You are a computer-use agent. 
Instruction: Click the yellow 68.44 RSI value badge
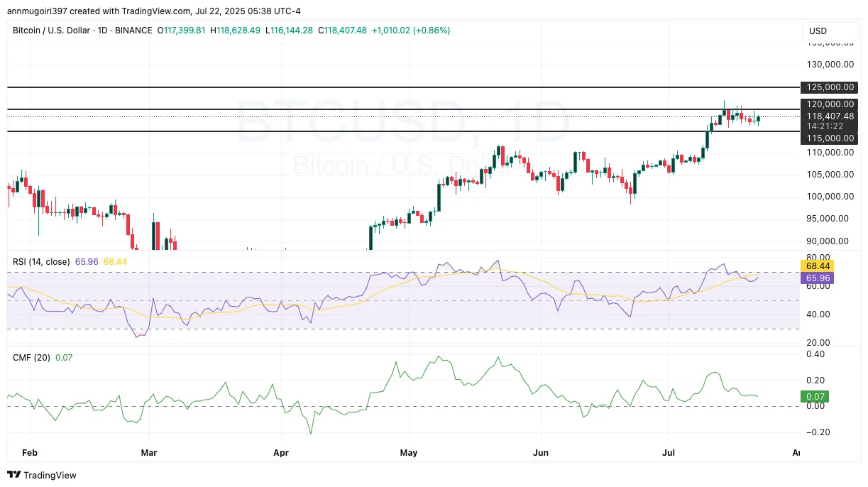(817, 266)
